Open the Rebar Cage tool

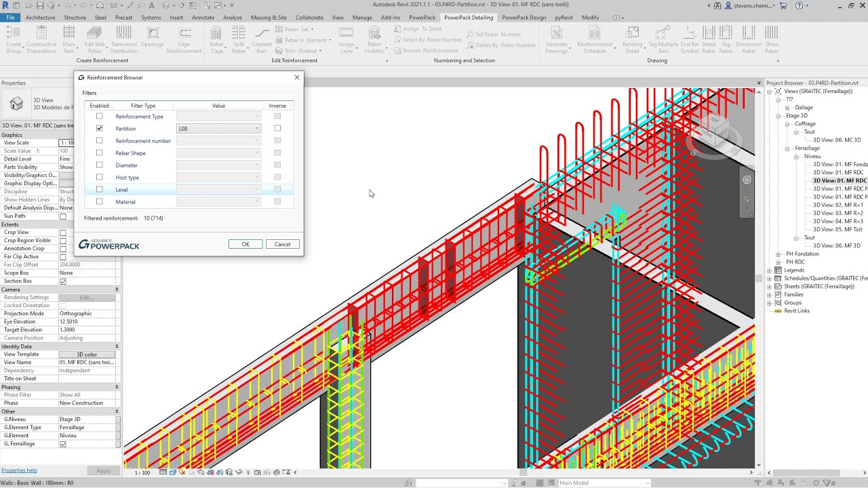(217, 39)
